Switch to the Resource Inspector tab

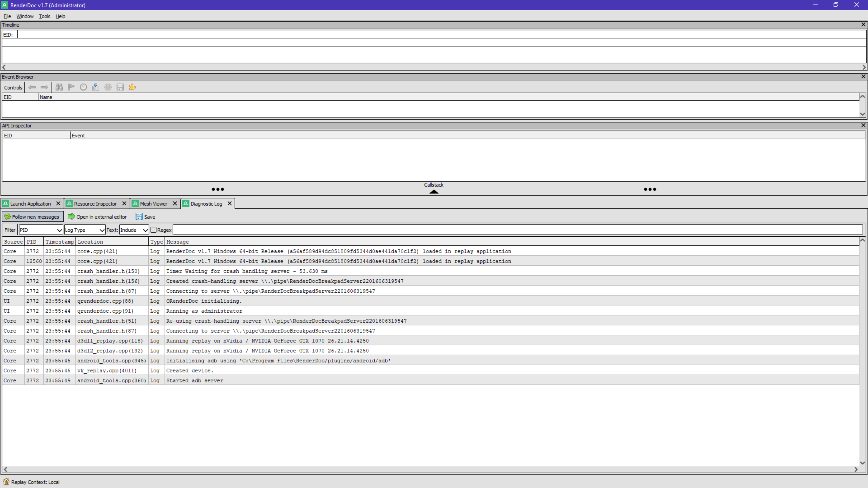(x=95, y=204)
